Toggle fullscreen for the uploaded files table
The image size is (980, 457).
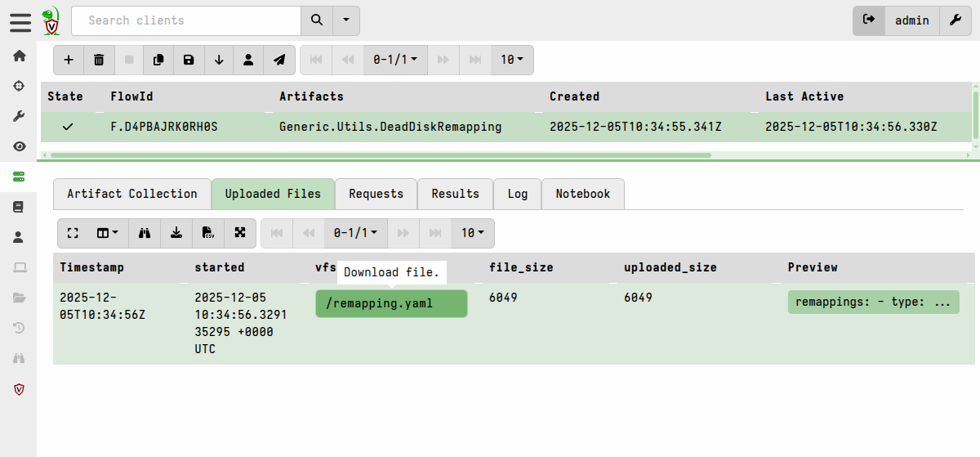tap(73, 233)
